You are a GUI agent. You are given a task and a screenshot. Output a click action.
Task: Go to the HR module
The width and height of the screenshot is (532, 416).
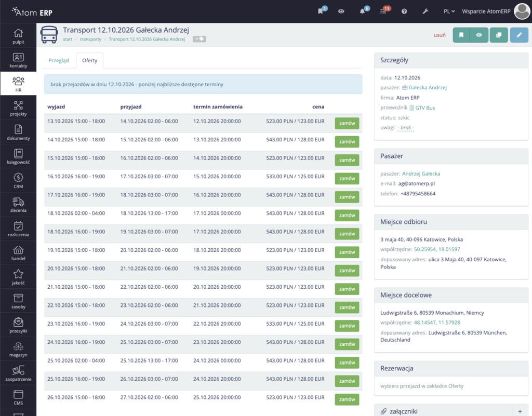[x=18, y=84]
